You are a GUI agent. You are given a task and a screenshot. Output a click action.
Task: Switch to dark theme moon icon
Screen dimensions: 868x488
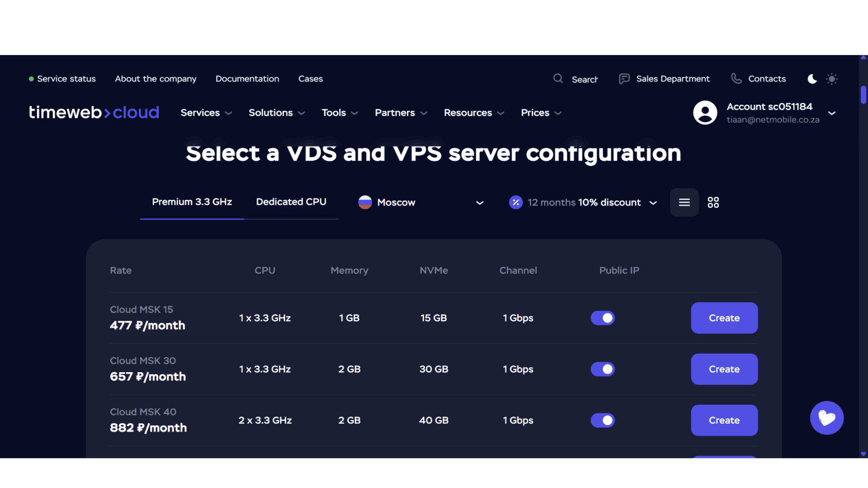(812, 79)
